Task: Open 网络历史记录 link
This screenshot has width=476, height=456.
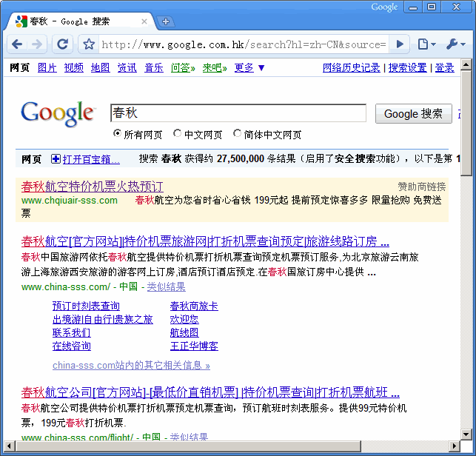Action: (351, 67)
